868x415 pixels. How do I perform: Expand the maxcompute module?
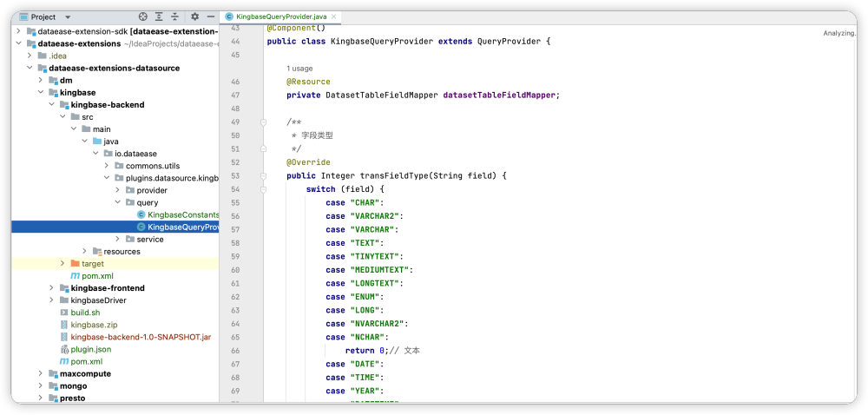click(x=41, y=373)
